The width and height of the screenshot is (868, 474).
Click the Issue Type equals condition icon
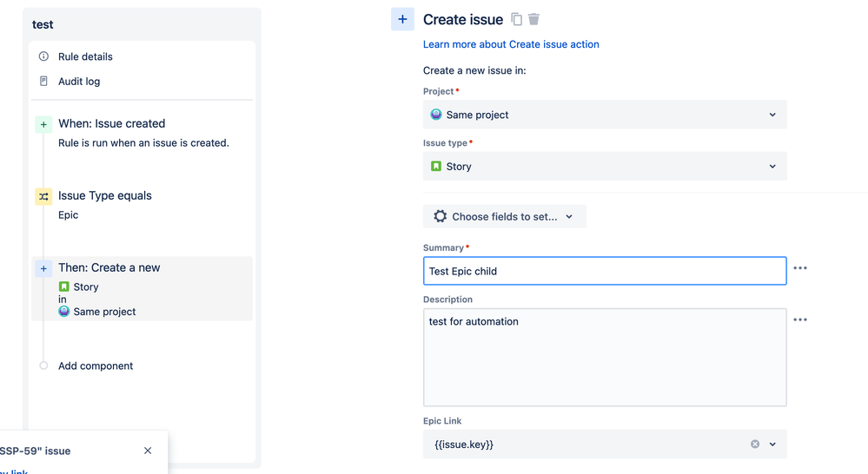click(x=43, y=197)
